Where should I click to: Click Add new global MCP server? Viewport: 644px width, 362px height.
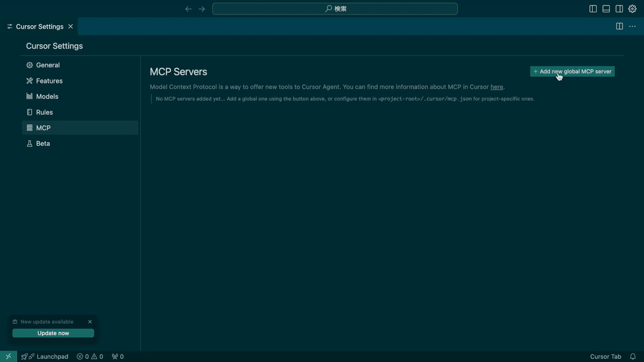click(x=572, y=71)
